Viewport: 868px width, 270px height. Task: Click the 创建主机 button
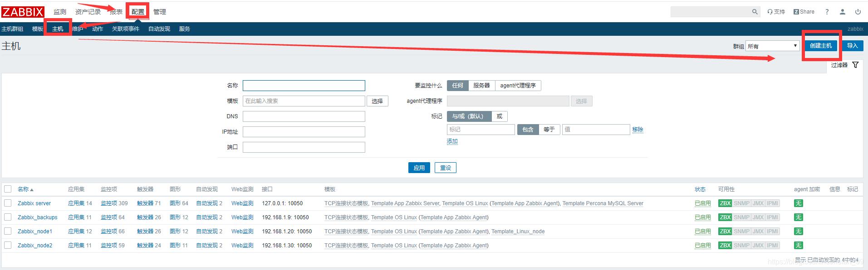(821, 46)
